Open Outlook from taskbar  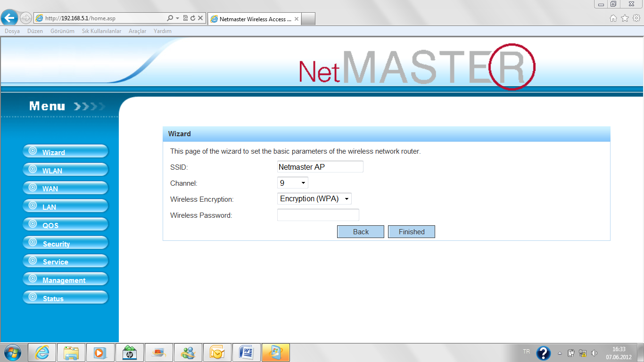pyautogui.click(x=217, y=353)
